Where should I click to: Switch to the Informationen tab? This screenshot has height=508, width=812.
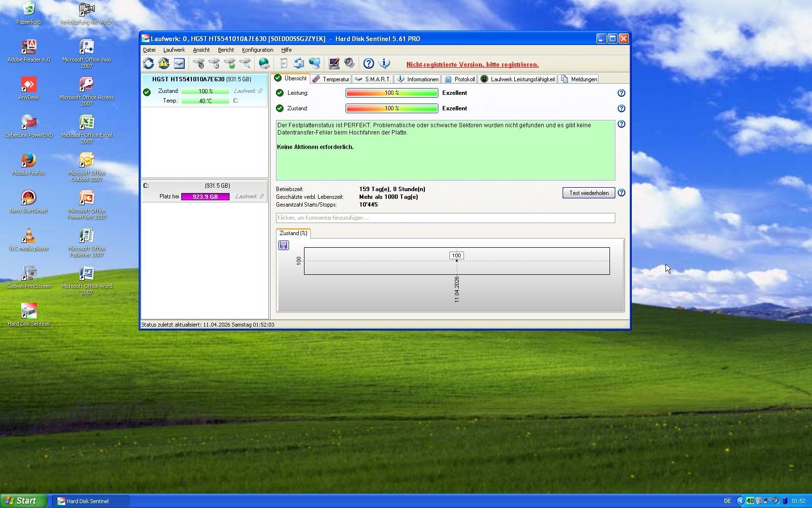click(x=418, y=79)
